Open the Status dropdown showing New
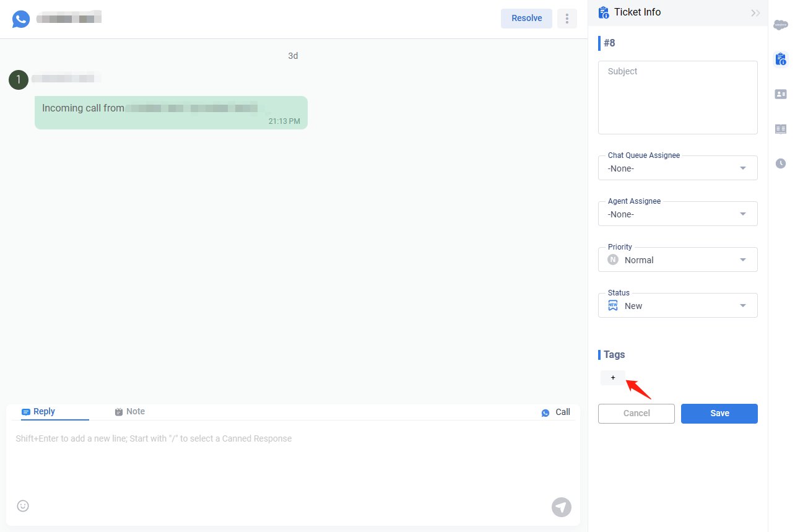Screen dimensions: 795x532 click(x=677, y=306)
